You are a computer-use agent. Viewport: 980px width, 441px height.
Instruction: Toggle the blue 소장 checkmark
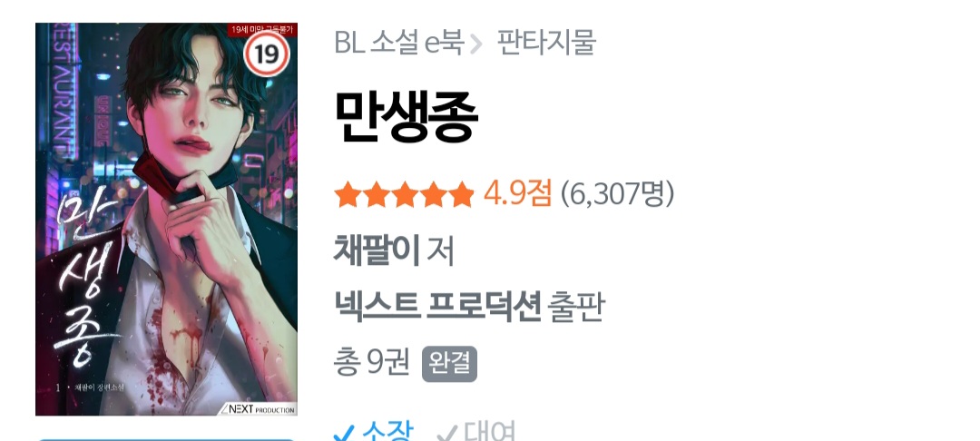tap(344, 432)
